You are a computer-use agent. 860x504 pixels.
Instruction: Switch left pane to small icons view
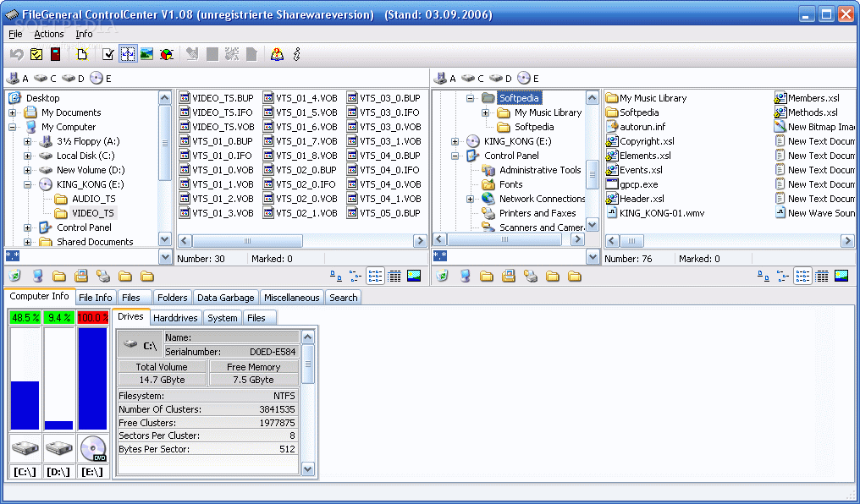click(356, 276)
